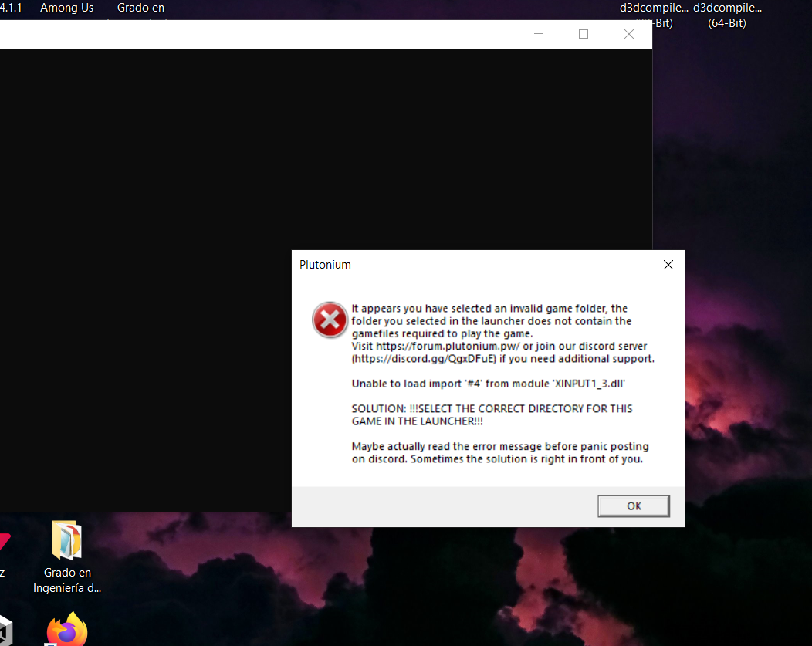Click the 'Unable to load import' error line
Screen dimensions: 812x646
tap(489, 384)
